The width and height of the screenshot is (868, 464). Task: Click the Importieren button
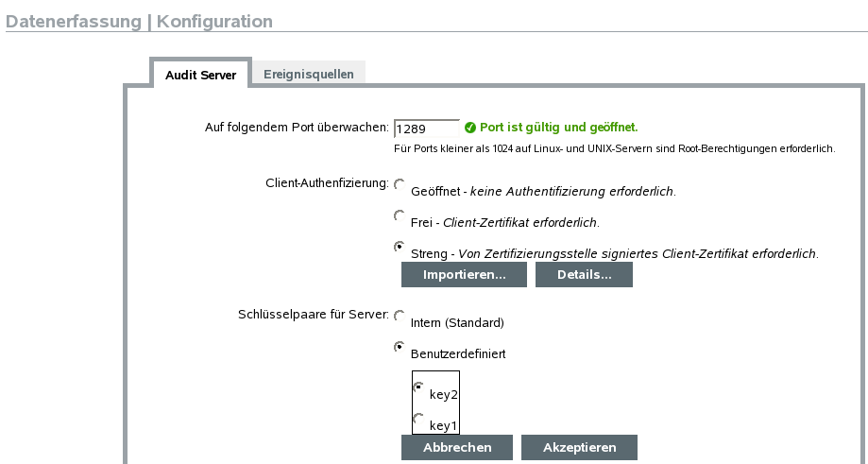[x=464, y=275]
